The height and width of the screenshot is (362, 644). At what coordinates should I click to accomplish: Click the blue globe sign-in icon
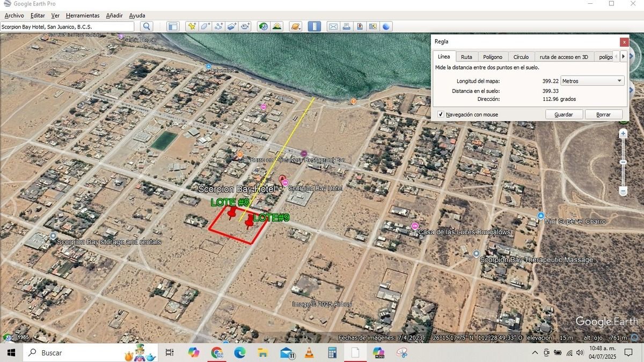(386, 26)
